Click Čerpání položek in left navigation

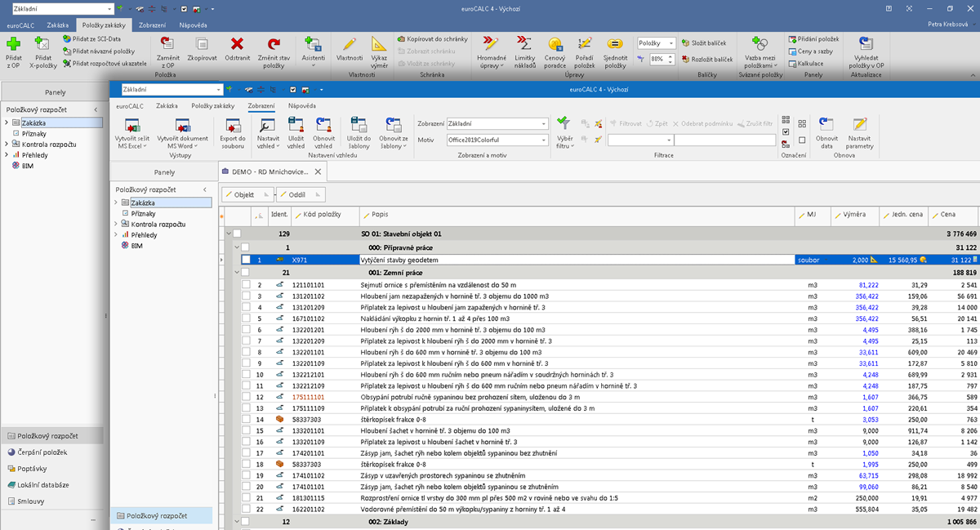(42, 452)
